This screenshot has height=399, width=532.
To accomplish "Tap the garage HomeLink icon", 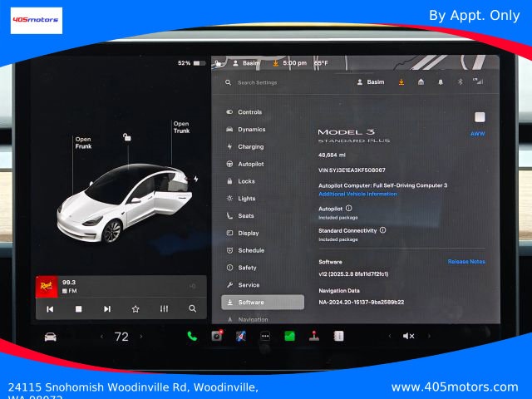I will point(421,81).
